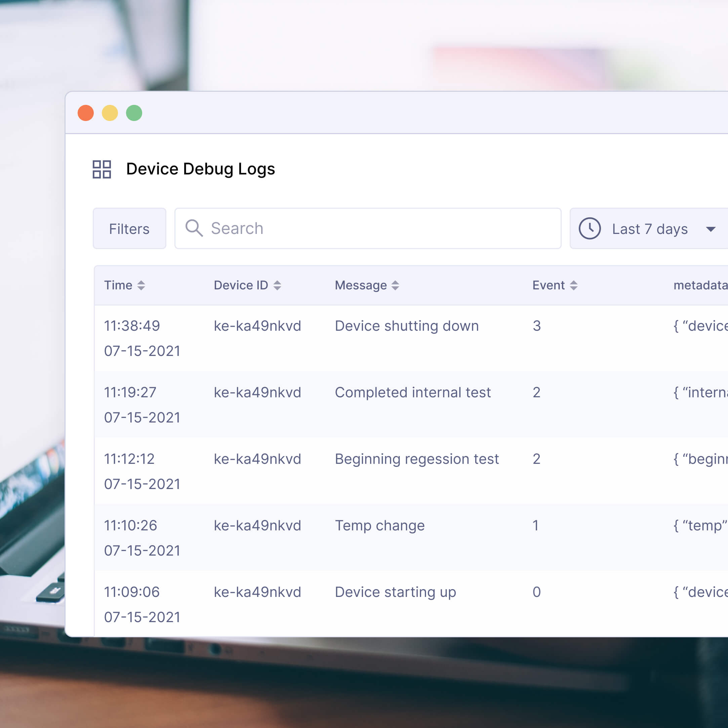Sort by Time column arrows
728x728 pixels.
pyautogui.click(x=141, y=285)
